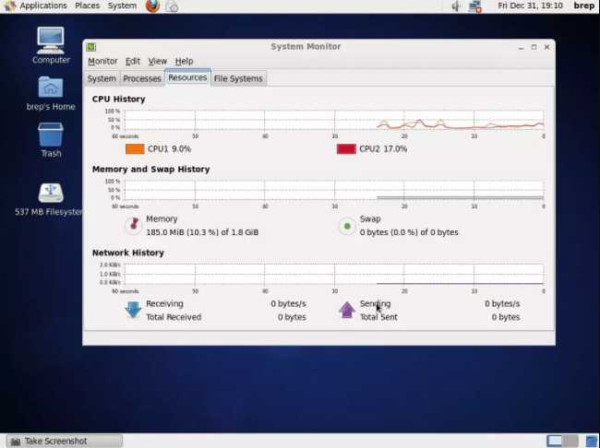The image size is (600, 448).
Task: Open the Trash desktop icon
Action: tap(51, 135)
